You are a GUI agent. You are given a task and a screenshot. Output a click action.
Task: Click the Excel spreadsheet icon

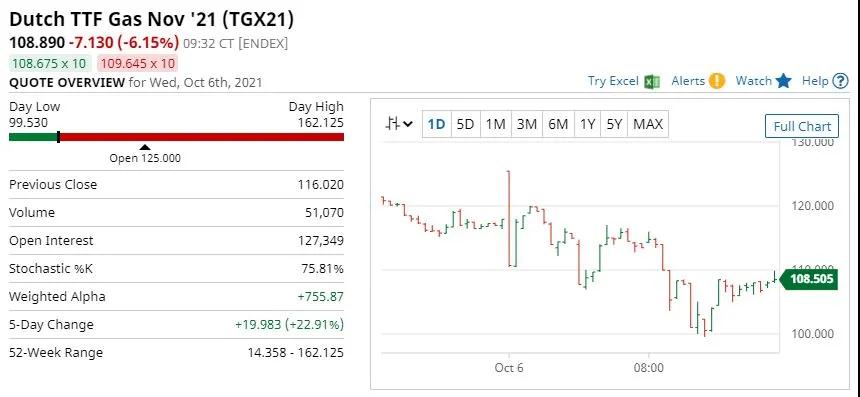click(652, 82)
